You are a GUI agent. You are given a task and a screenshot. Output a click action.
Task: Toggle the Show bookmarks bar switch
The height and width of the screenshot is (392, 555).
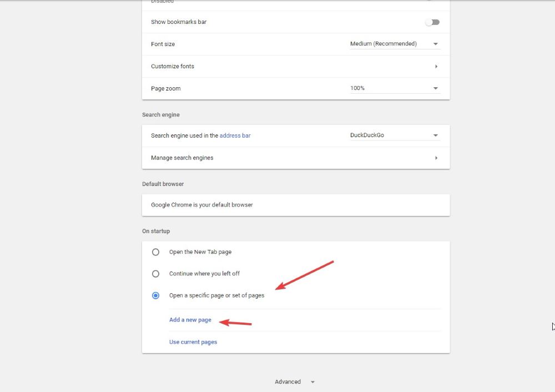coord(432,22)
